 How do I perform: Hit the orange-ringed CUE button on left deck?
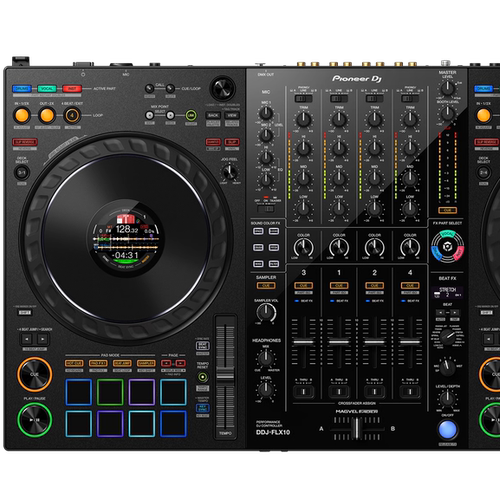[35, 374]
